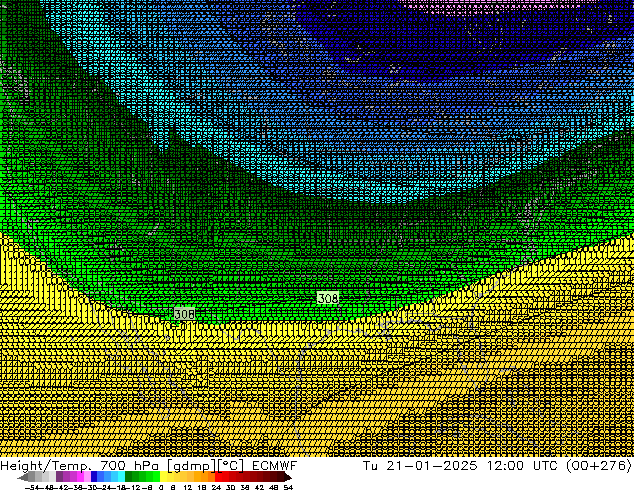
Task: Click the '54' legend scale value
Action: [288, 488]
